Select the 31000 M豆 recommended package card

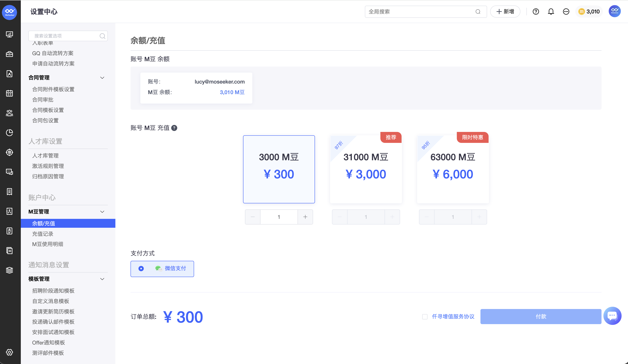click(x=366, y=169)
